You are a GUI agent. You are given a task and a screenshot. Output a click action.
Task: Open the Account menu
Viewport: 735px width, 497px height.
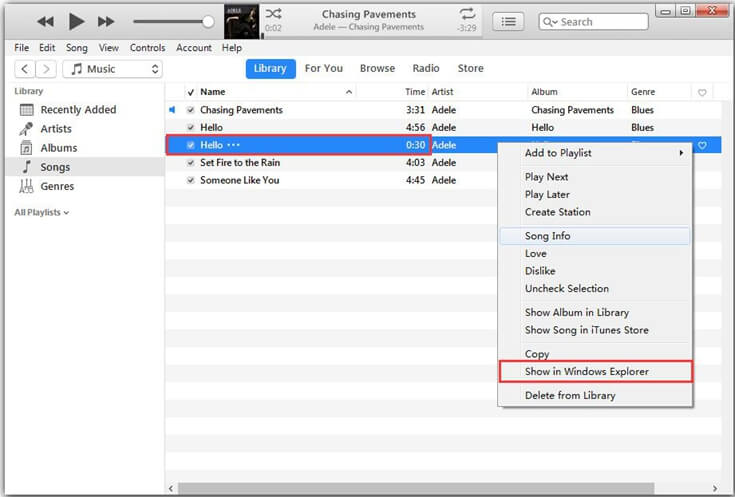pyautogui.click(x=194, y=48)
